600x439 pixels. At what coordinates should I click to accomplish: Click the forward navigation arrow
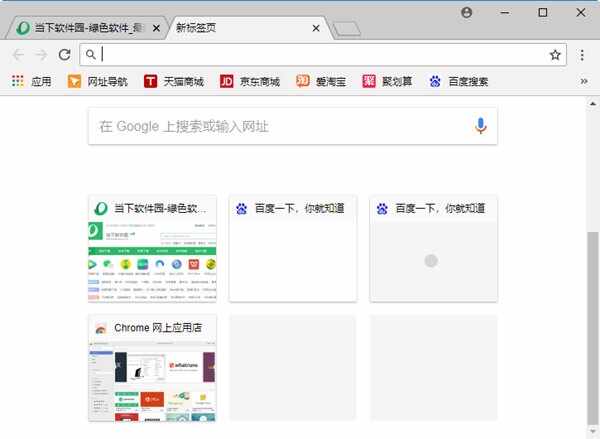point(41,55)
